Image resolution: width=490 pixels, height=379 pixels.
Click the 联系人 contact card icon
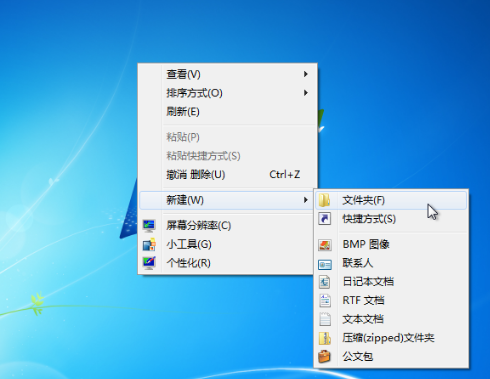click(324, 265)
